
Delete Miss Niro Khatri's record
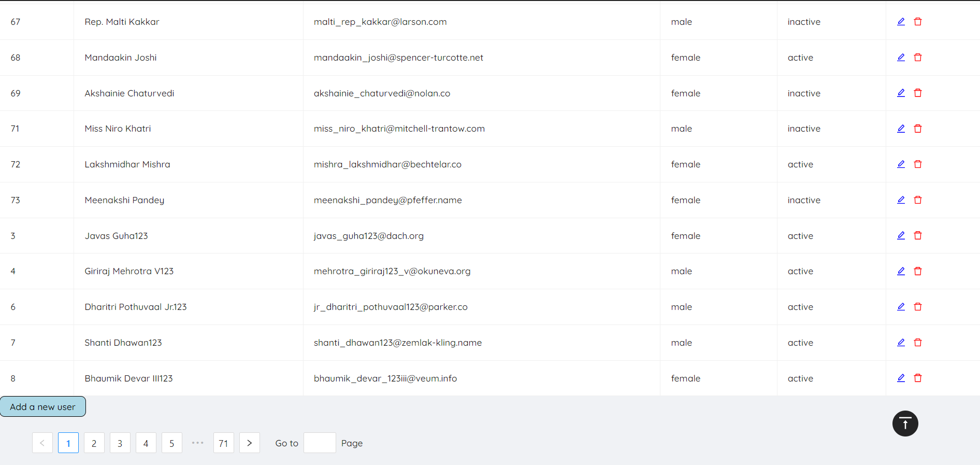pos(918,129)
